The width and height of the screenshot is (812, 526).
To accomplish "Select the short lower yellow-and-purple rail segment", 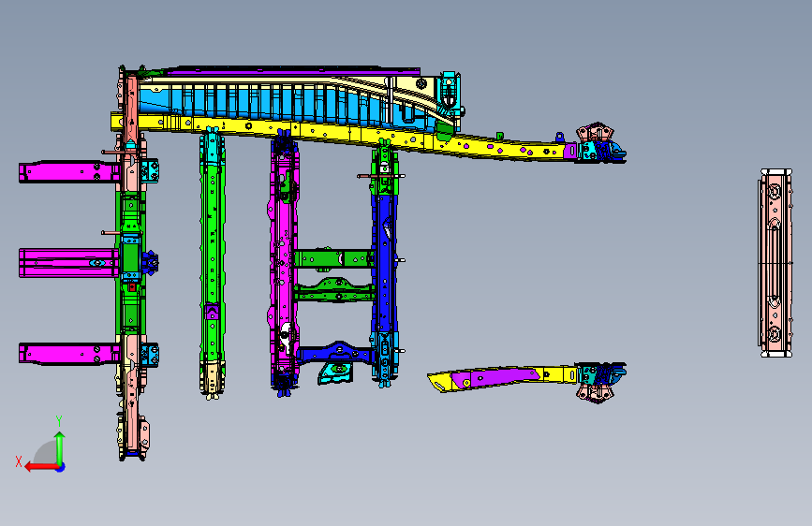I will tap(501, 378).
